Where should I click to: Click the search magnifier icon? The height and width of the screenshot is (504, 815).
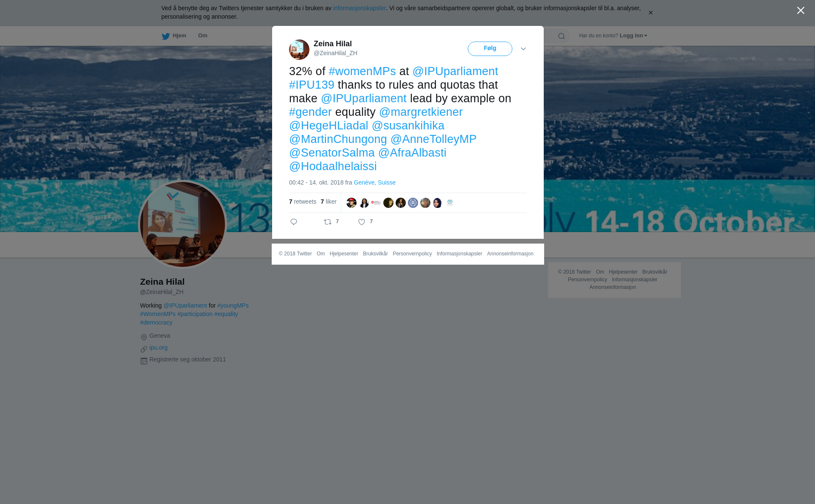coord(562,36)
